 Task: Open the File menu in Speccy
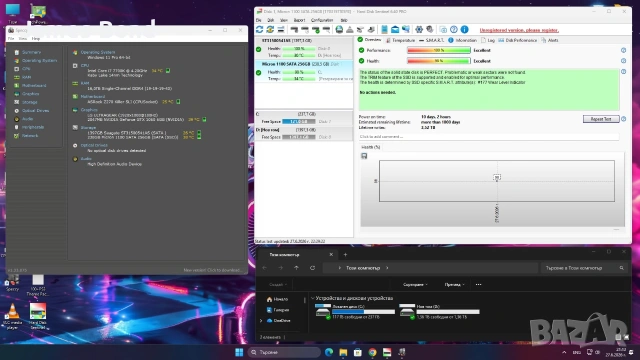point(11,39)
